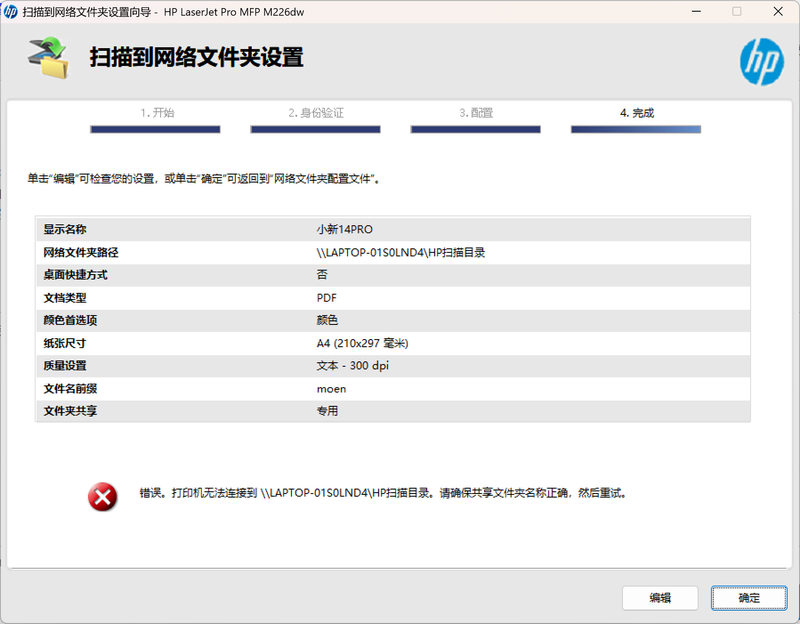The image size is (800, 624).
Task: Select wizard step 4. 完成
Action: tap(637, 113)
